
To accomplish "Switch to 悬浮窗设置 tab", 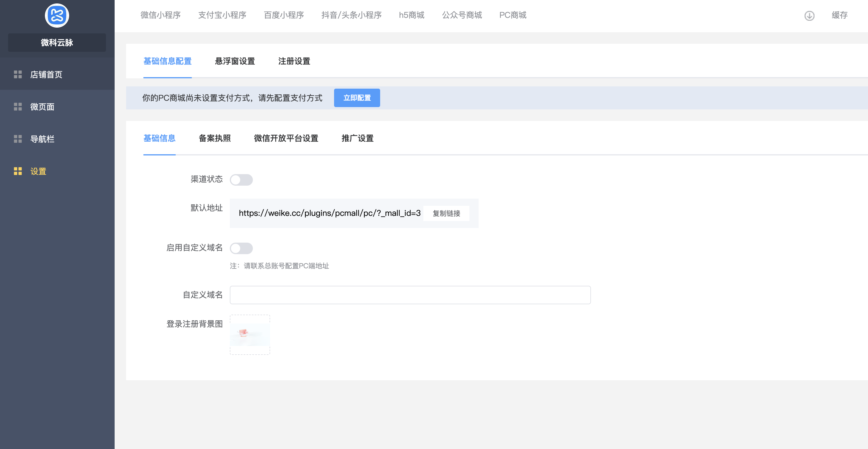I will (x=235, y=61).
